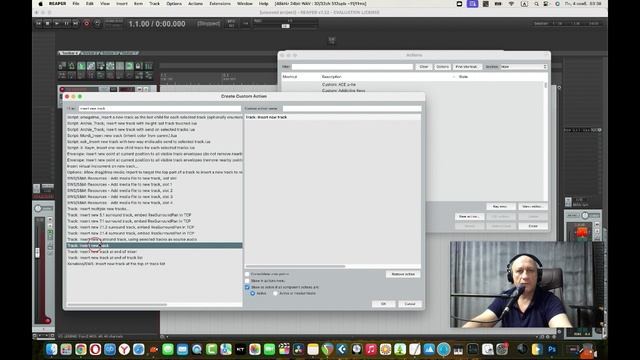Click horizontal scrollbar under the filtered action list
The height and width of the screenshot is (360, 640).
pyautogui.click(x=118, y=304)
